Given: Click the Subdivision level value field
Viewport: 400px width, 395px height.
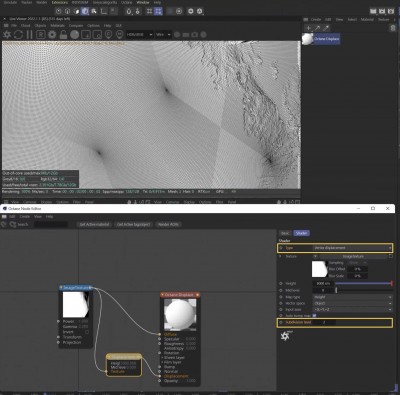Looking at the screenshot, I should [x=324, y=323].
